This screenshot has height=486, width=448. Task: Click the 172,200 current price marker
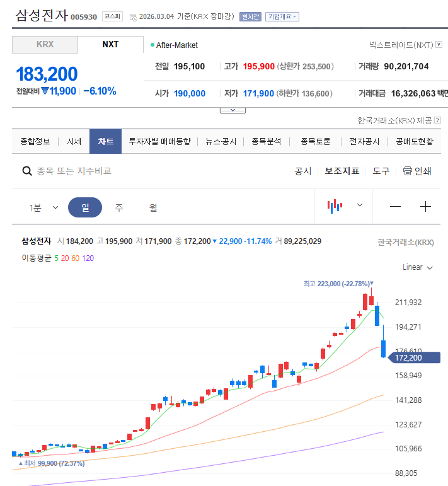coord(414,357)
